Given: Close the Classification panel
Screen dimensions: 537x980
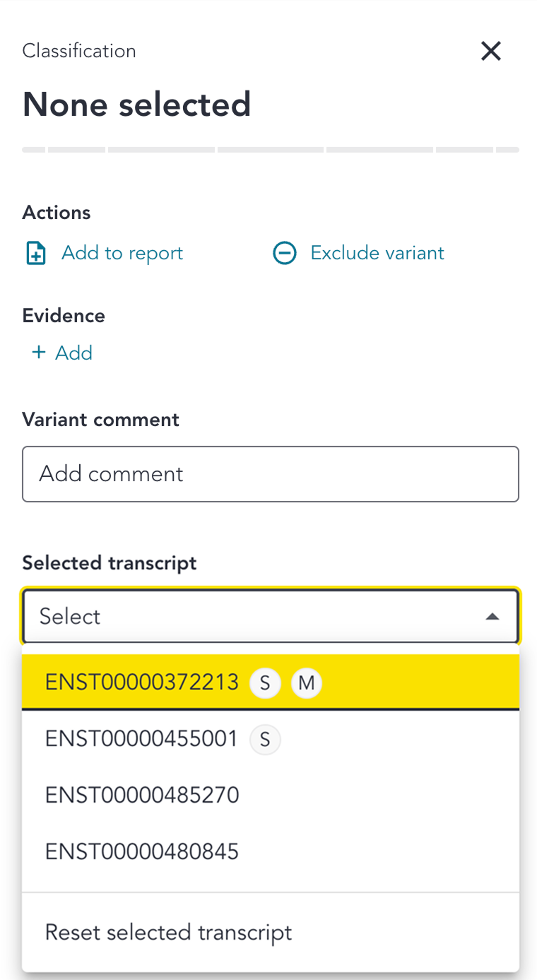Looking at the screenshot, I should coord(490,51).
